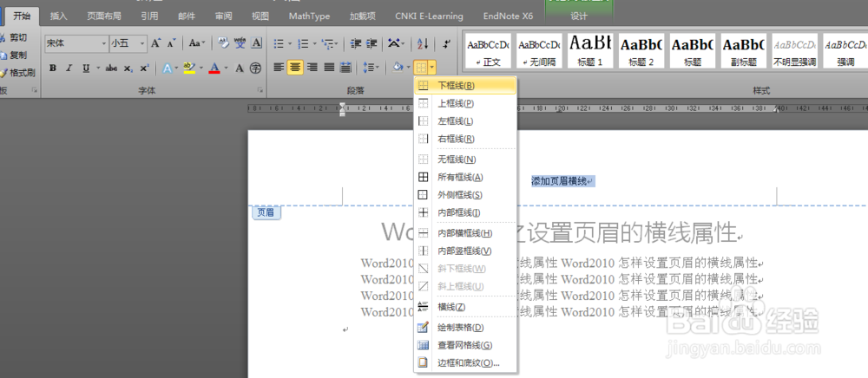This screenshot has height=378, width=868.
Task: Open Font dialog launcher
Action: [x=260, y=89]
